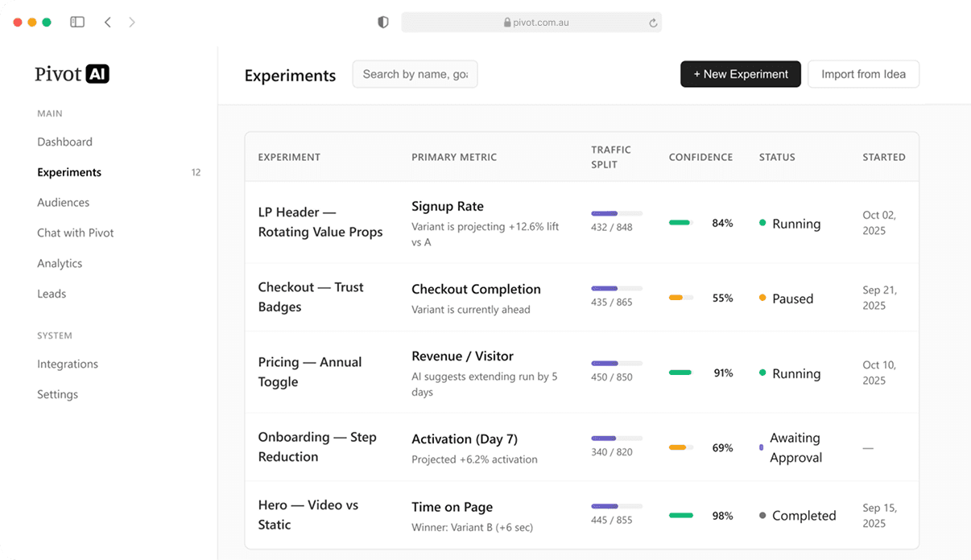971x560 pixels.
Task: Focus the experiments search field
Action: point(415,74)
